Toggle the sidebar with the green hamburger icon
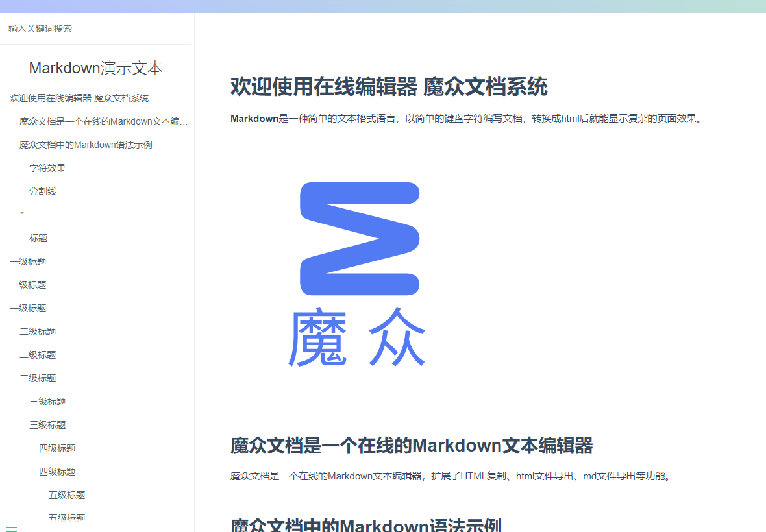766x532 pixels. [x=12, y=529]
